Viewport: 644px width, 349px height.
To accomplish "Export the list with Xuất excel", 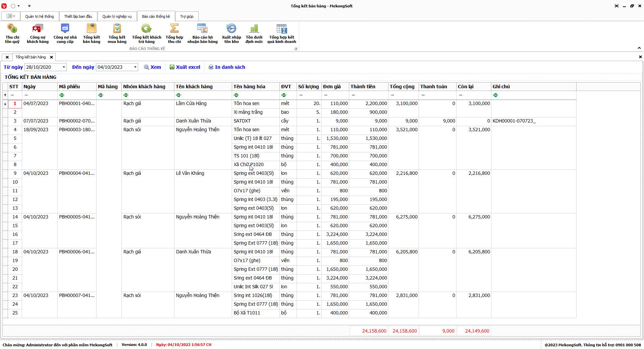I will (x=185, y=67).
